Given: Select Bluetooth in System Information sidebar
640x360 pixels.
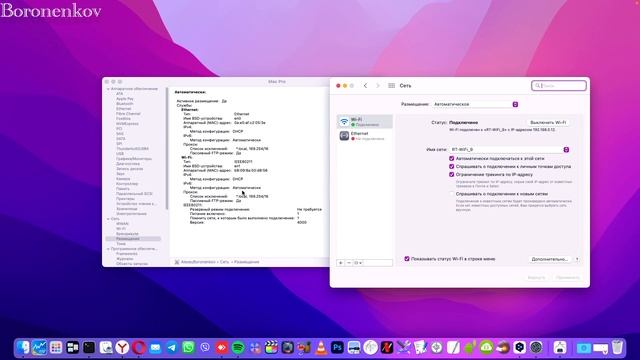Looking at the screenshot, I should [x=124, y=104].
